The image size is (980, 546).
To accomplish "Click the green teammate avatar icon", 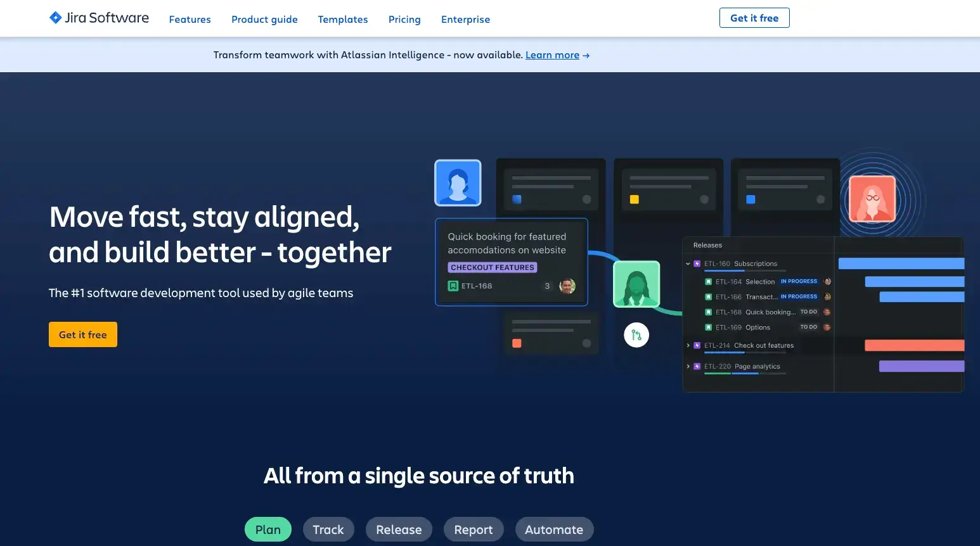I will (636, 283).
